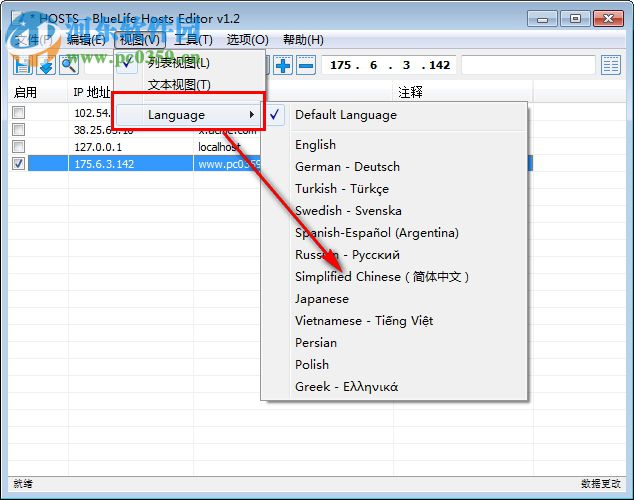Select 文本视图(T) in the view menu
This screenshot has height=500, width=634.
(x=189, y=85)
